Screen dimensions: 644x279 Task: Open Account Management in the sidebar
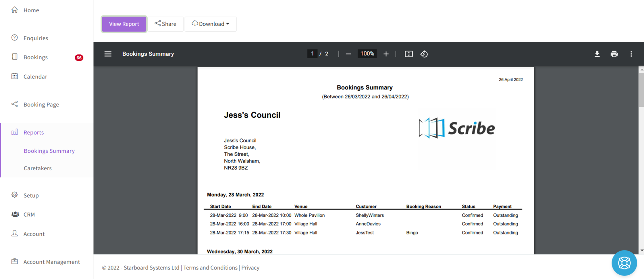pos(52,262)
